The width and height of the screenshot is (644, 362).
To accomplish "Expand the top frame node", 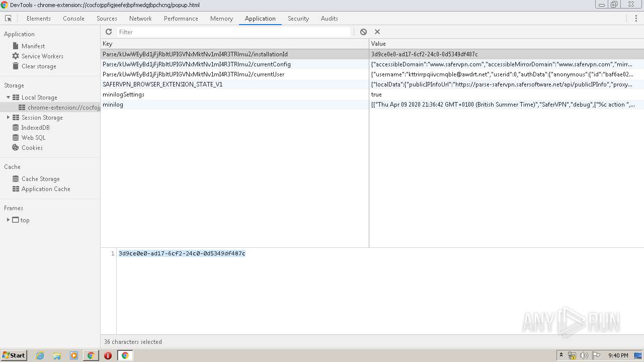I will coord(8,220).
